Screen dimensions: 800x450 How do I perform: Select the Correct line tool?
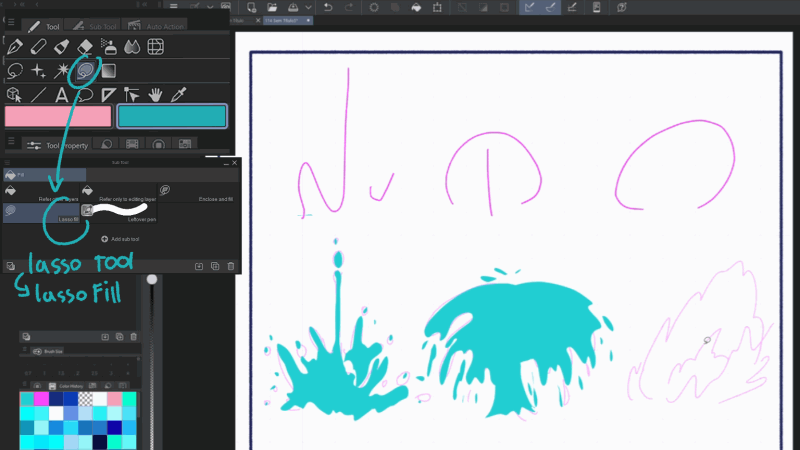[x=132, y=94]
